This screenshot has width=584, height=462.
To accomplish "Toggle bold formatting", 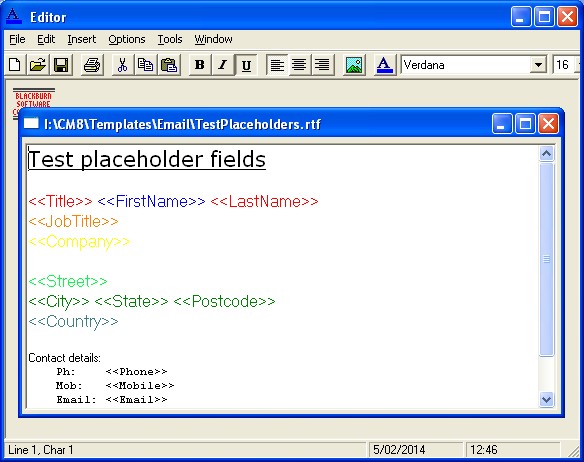I will tap(200, 65).
